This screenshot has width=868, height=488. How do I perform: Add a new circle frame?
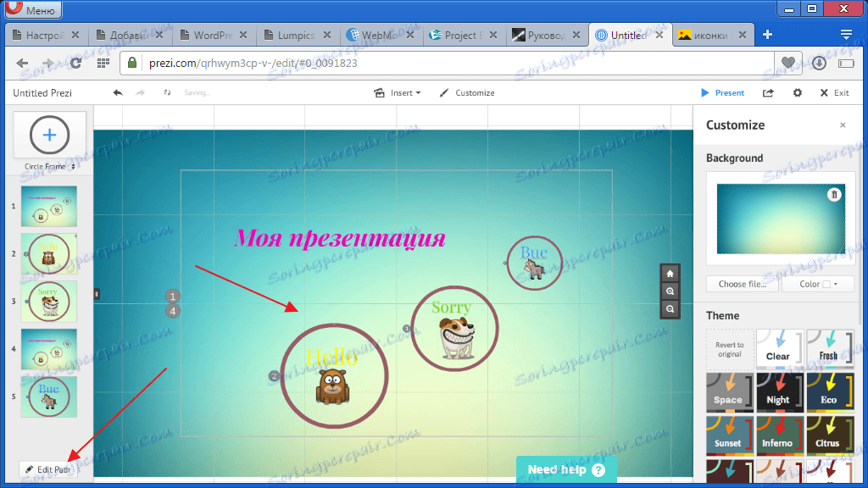click(x=49, y=135)
